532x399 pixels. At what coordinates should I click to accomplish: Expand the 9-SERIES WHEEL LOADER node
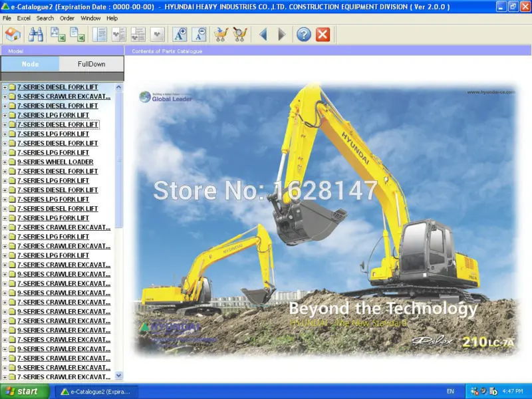click(5, 162)
